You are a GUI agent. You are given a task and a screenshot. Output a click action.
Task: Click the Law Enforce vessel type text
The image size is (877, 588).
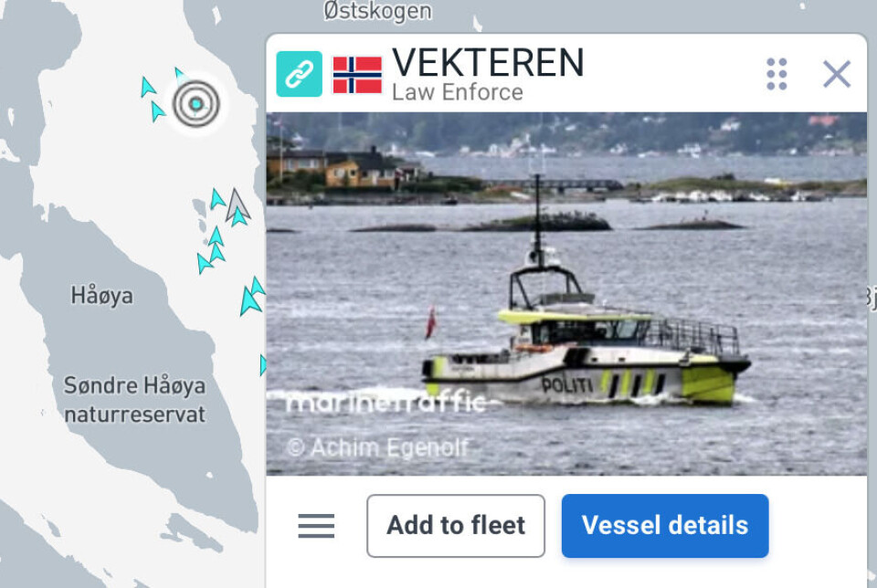(x=458, y=92)
